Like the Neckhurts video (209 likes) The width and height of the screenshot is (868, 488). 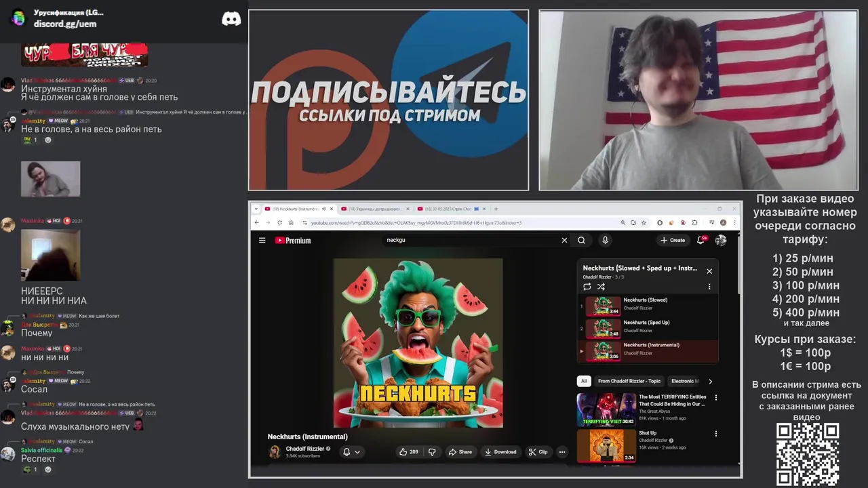coord(409,452)
